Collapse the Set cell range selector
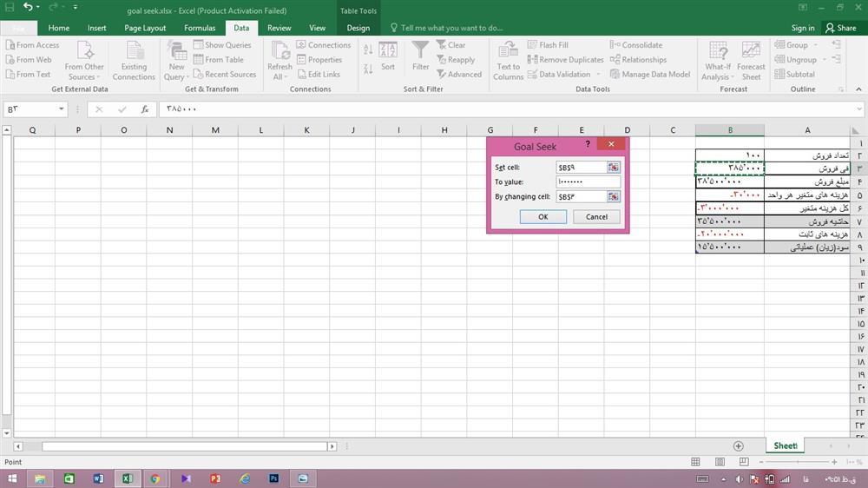 [614, 167]
